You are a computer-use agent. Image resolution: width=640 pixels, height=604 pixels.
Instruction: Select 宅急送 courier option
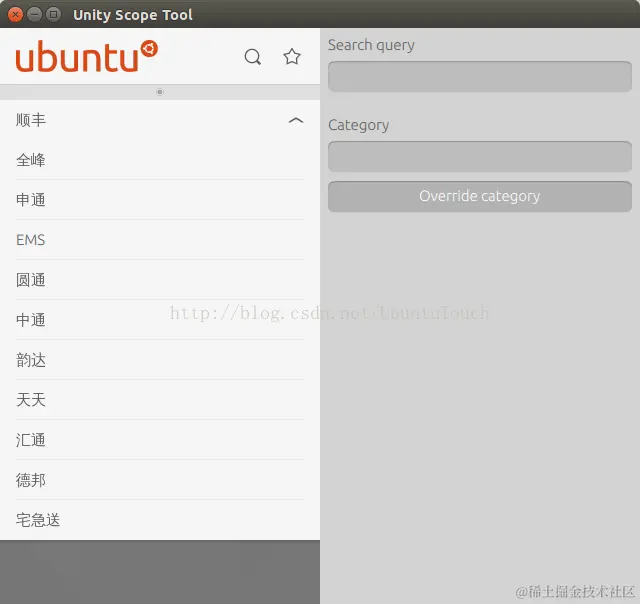160,520
